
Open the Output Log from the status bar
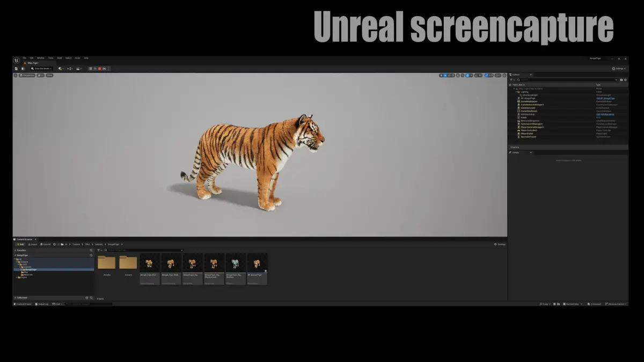pyautogui.click(x=42, y=304)
